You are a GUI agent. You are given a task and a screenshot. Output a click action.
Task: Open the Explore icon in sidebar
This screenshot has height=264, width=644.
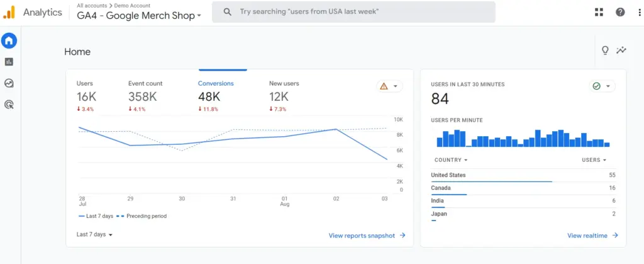pos(9,83)
